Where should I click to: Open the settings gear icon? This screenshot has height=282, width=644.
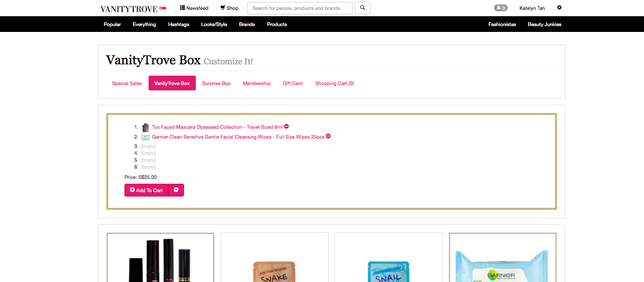click(559, 8)
